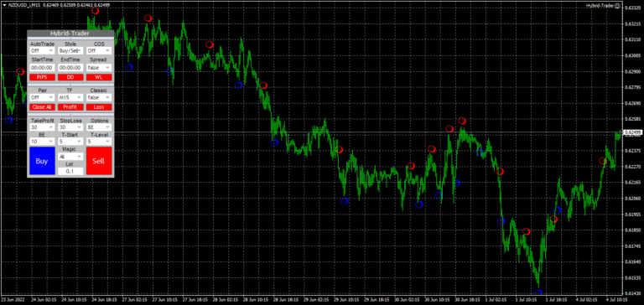The width and height of the screenshot is (644, 305).
Task: Click the current price label 0.62499
Action: (x=632, y=132)
